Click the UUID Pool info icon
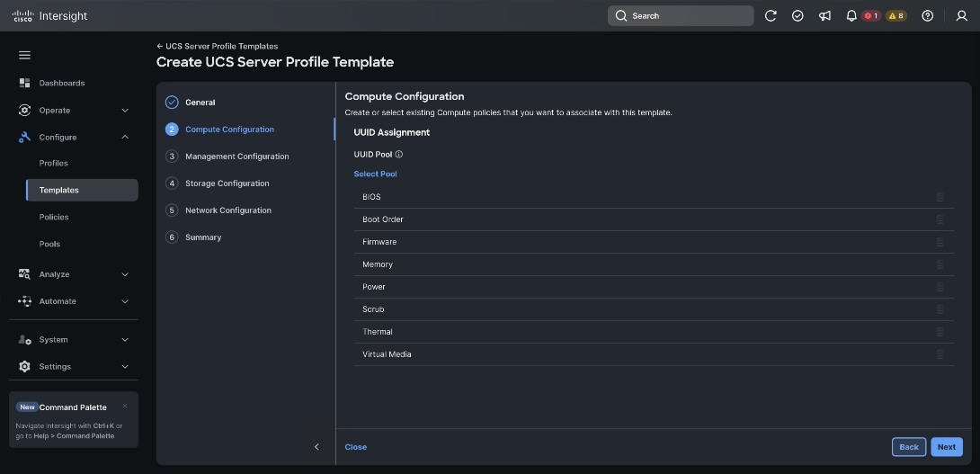980x474 pixels. [399, 154]
